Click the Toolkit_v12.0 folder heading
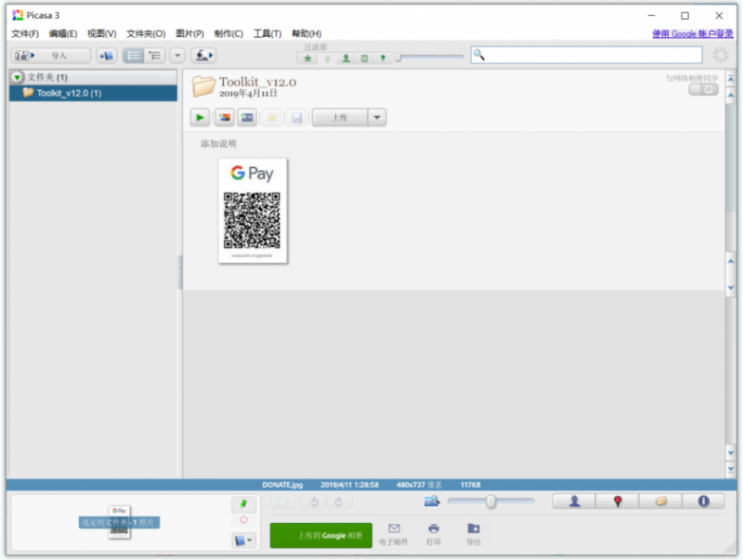 pos(258,82)
